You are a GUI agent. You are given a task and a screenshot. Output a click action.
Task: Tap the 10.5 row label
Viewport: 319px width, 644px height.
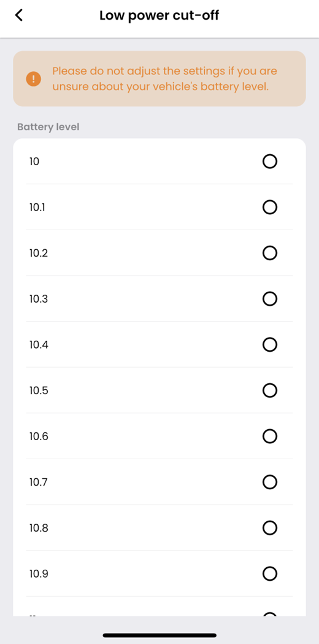39,390
